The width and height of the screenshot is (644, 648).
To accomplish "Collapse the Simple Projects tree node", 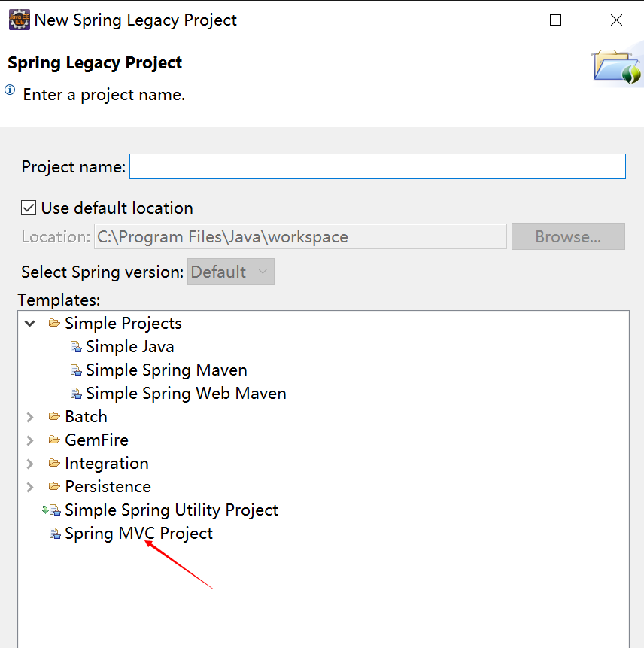I will [30, 323].
